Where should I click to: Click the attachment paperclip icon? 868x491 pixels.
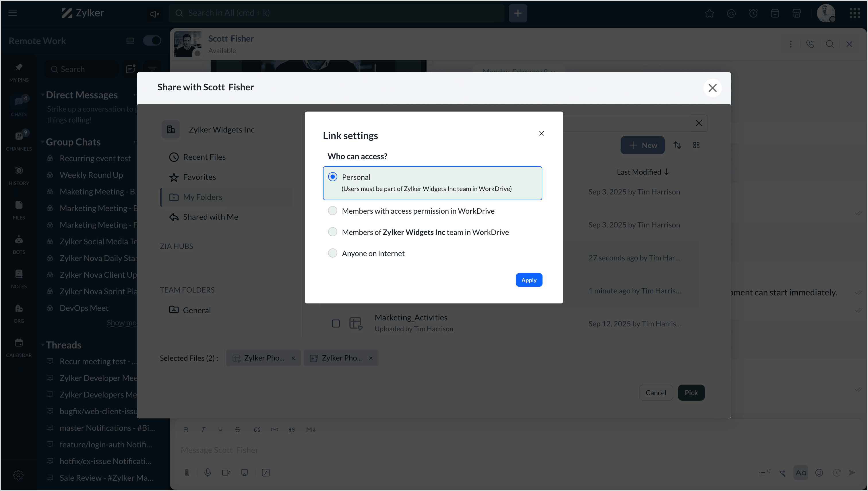(x=187, y=472)
